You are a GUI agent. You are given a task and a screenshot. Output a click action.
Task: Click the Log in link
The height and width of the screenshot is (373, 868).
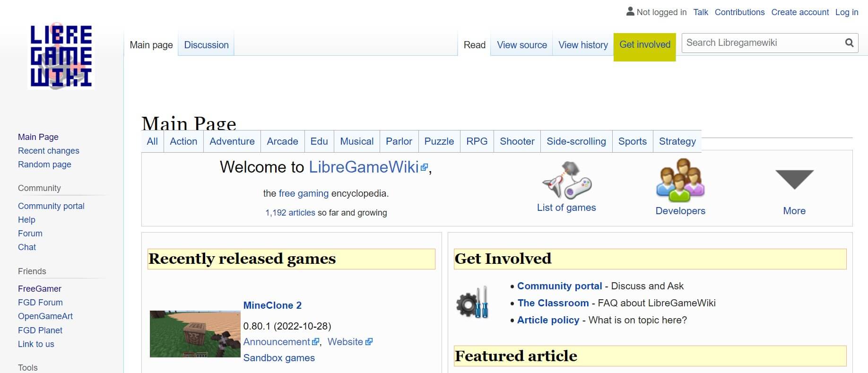847,12
